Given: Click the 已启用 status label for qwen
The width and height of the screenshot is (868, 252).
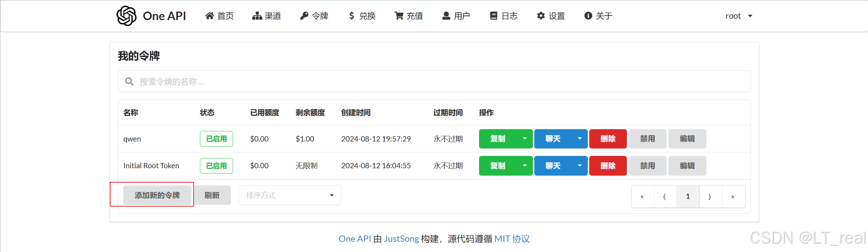Looking at the screenshot, I should tap(216, 139).
